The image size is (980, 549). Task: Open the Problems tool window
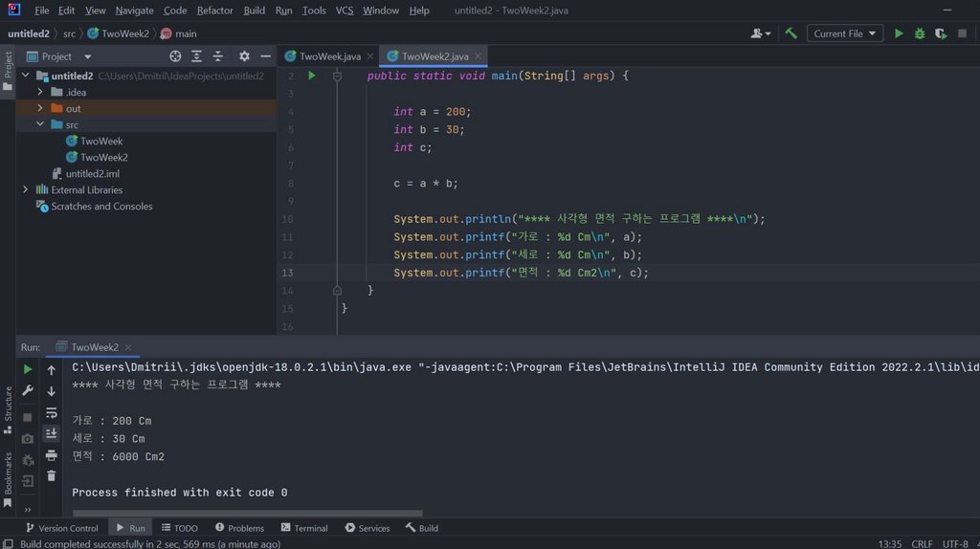[x=239, y=528]
